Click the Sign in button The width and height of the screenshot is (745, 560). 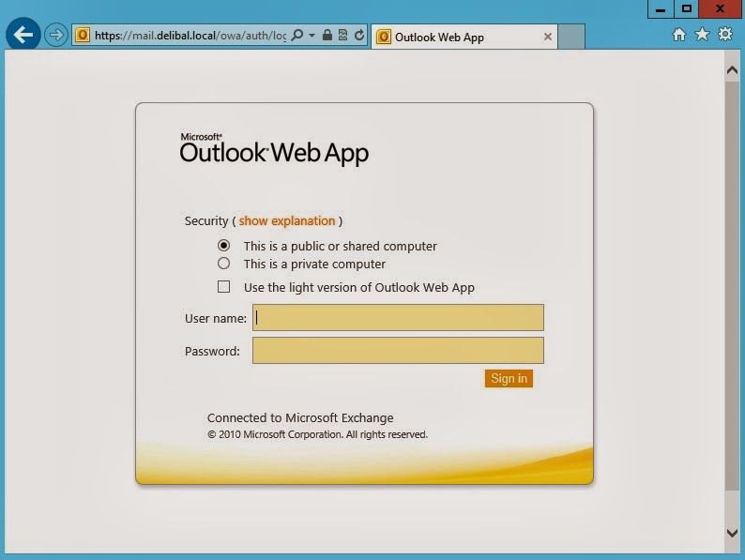tap(509, 378)
